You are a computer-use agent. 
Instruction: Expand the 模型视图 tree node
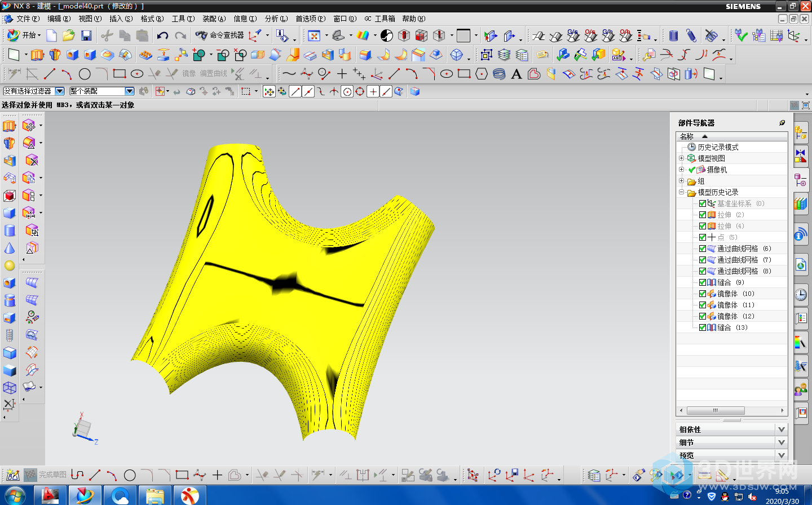[x=681, y=158]
